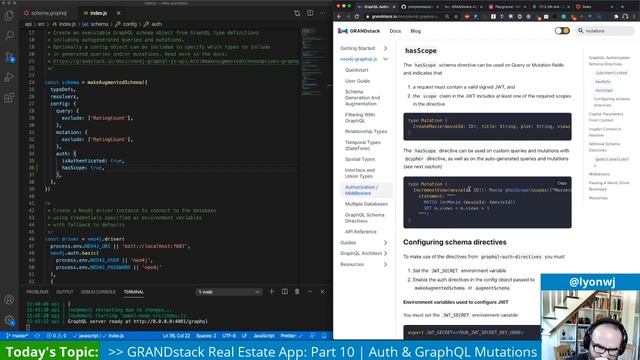640x360 pixels.
Task: Collapse the neo4j-graphql.js sidebar section
Action: (x=385, y=59)
